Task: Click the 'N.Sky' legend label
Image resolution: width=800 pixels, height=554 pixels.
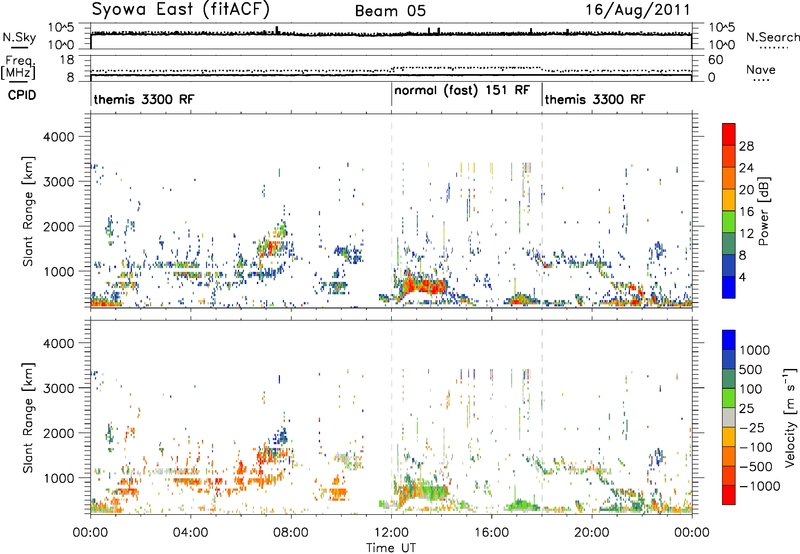Action: click(x=19, y=37)
